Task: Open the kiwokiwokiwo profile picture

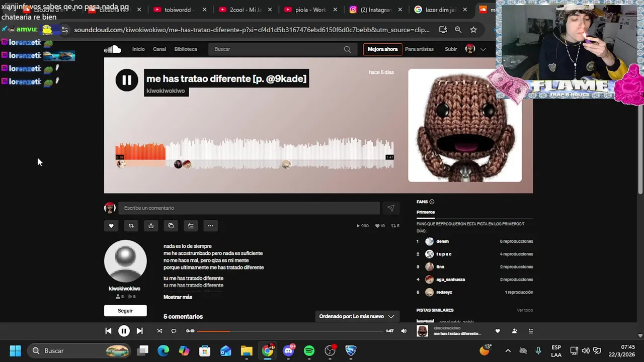Action: (x=125, y=261)
